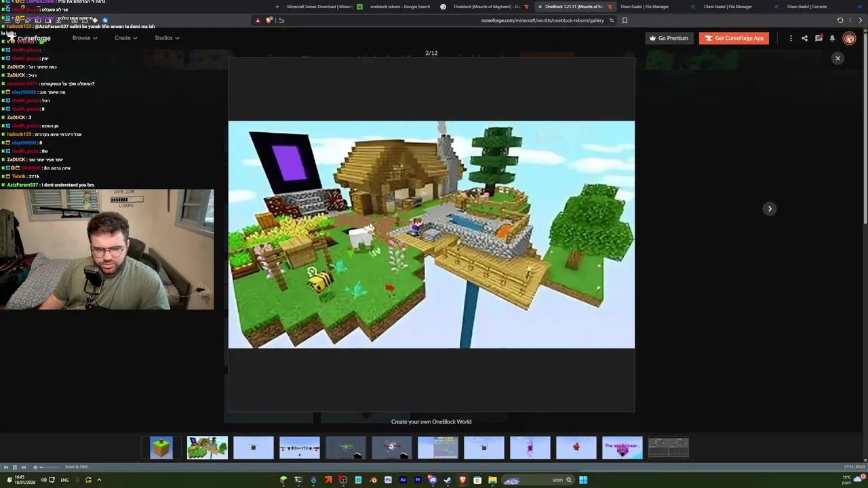Switch ENG input language indicator

pyautogui.click(x=64, y=480)
